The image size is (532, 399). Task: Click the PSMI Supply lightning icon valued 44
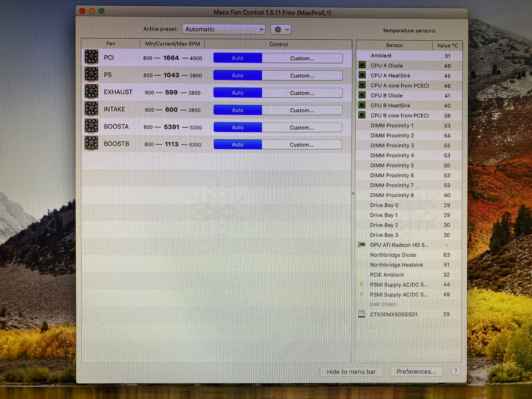coord(361,284)
